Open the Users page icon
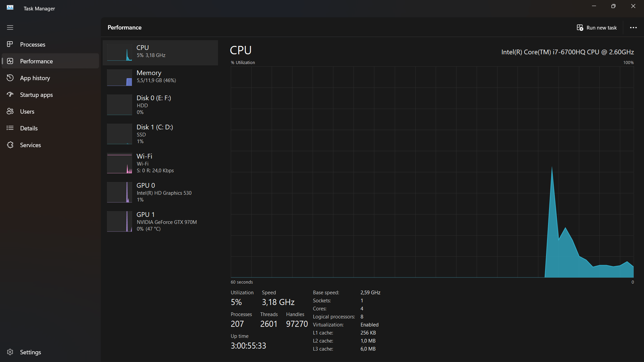This screenshot has width=644, height=362. pos(10,111)
